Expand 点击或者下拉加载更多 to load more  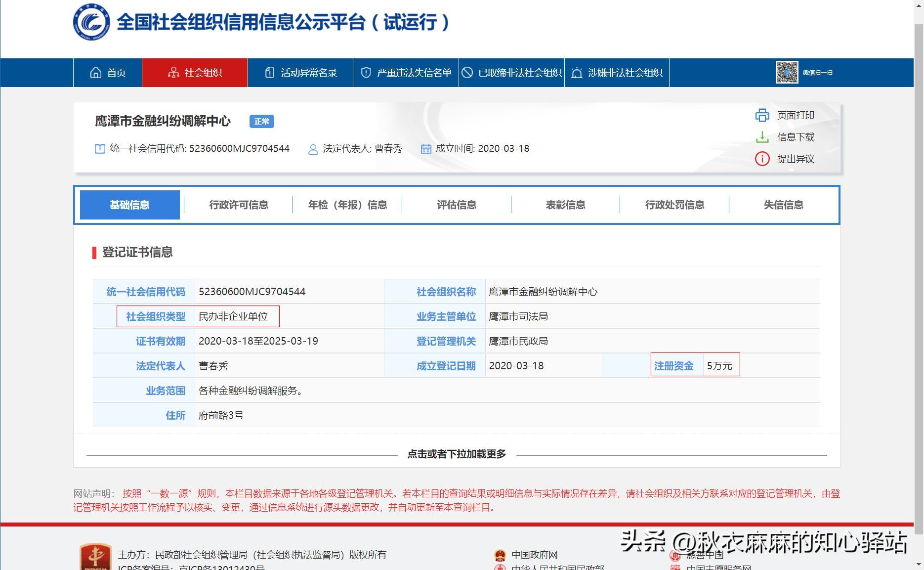click(x=457, y=454)
